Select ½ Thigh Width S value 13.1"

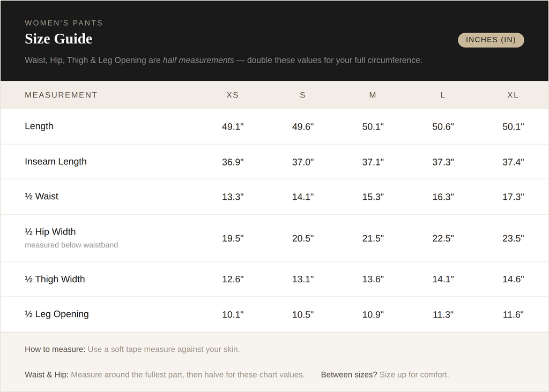[x=303, y=280]
